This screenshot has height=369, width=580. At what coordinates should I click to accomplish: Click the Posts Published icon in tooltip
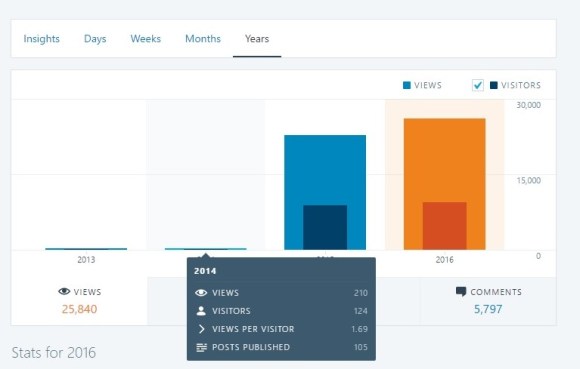(x=201, y=347)
